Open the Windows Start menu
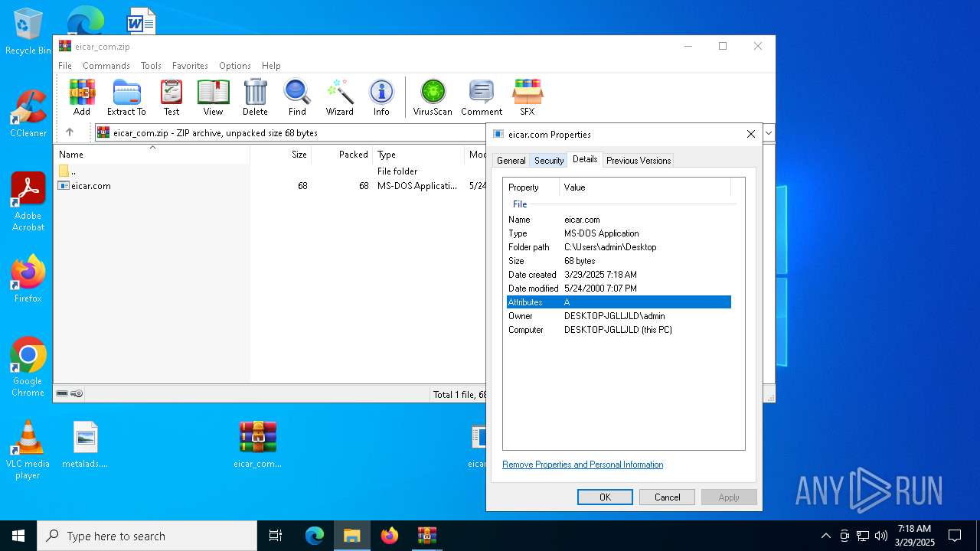 [x=18, y=536]
